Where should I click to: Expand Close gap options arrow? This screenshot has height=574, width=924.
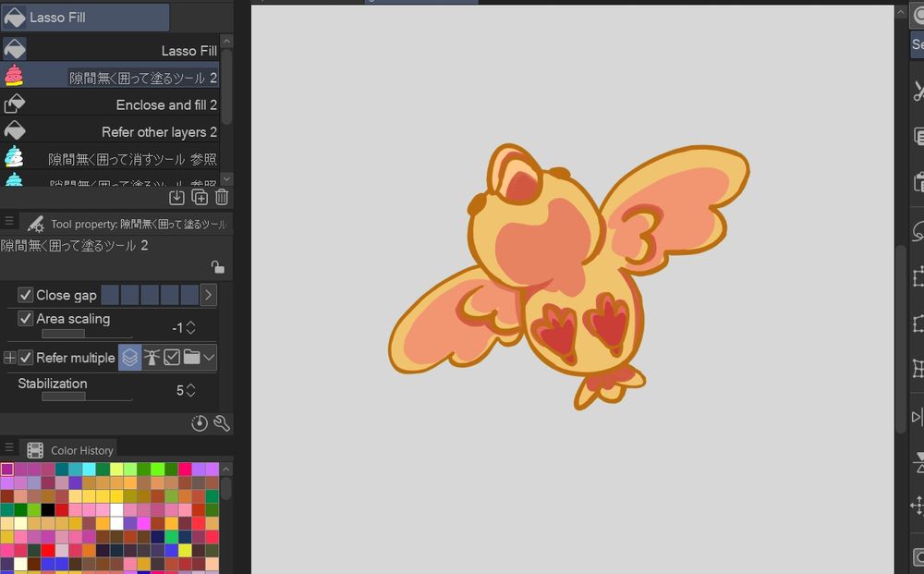[x=208, y=295]
